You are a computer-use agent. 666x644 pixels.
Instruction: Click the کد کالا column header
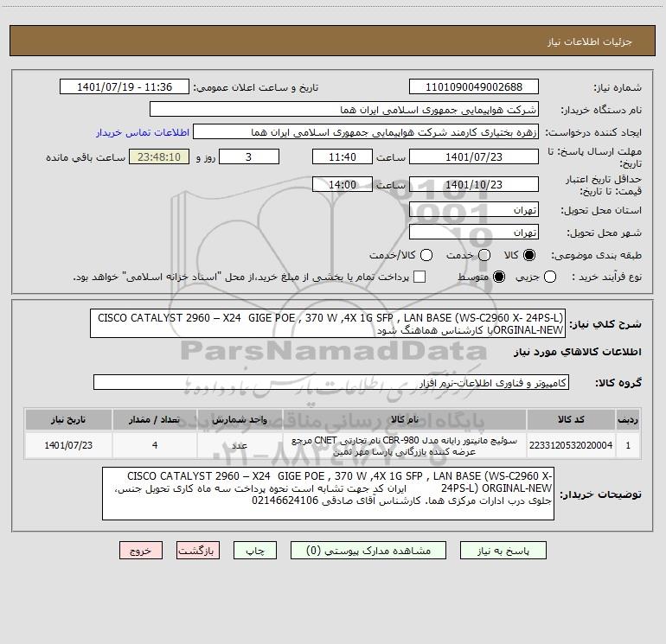tap(571, 419)
